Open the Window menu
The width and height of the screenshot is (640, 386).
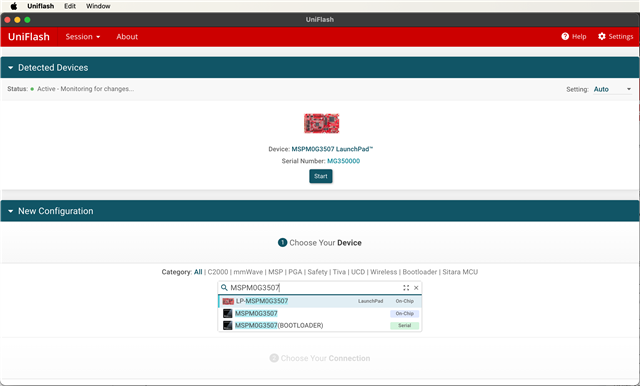[x=98, y=6]
